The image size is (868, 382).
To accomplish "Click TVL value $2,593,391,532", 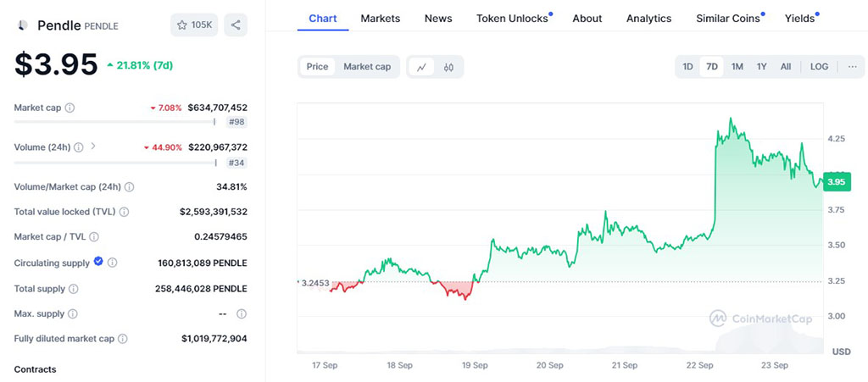I will 214,212.
